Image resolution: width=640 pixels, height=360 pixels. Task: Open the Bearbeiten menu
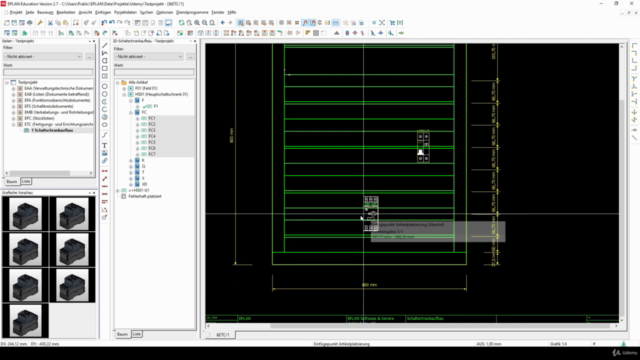point(66,12)
